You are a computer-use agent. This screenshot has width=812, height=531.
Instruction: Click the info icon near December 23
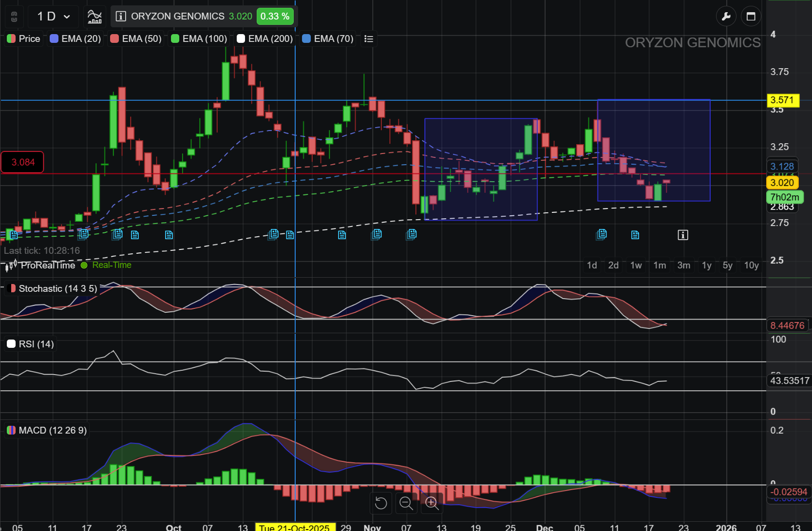tap(682, 235)
